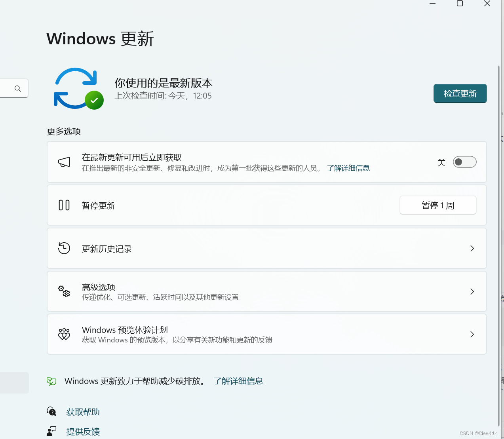Select the Windows 更新 page title

click(100, 38)
